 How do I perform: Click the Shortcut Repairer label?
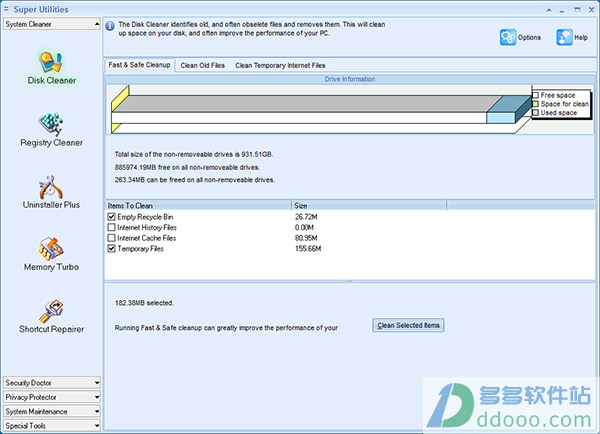coord(51,329)
